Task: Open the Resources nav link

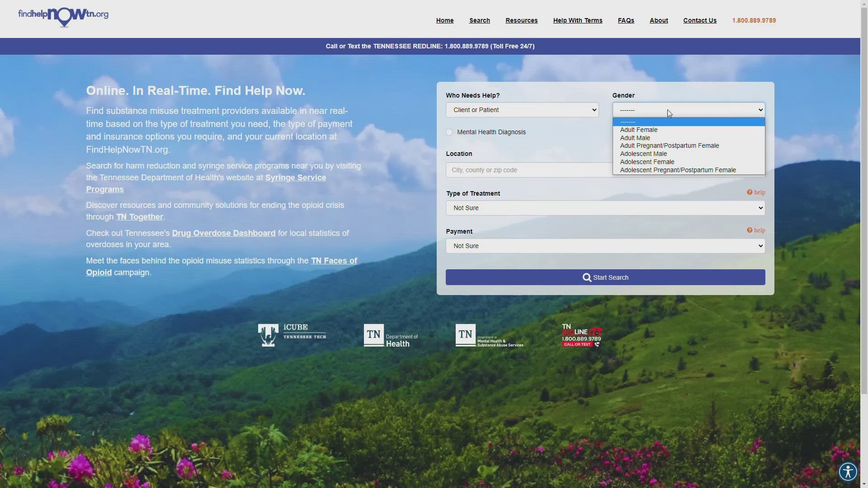Action: point(521,20)
